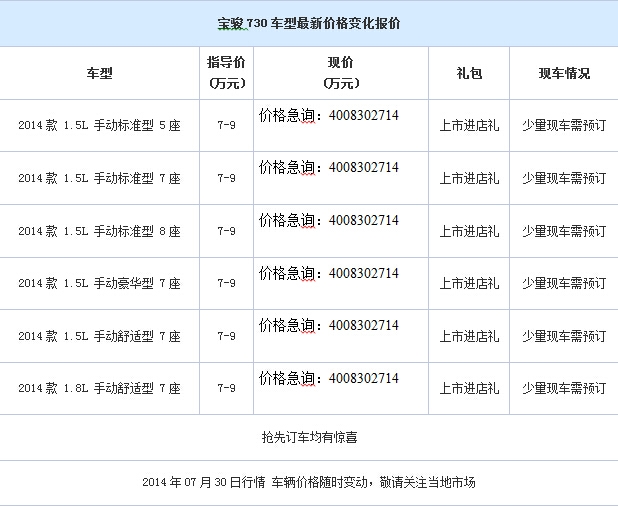Select the 礼包 column header
This screenshot has width=618, height=507.
point(469,73)
